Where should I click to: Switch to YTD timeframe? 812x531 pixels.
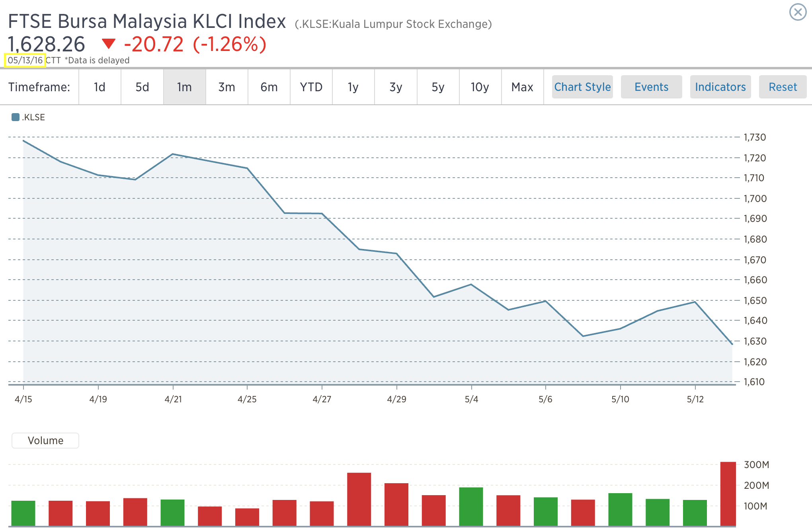(x=311, y=87)
